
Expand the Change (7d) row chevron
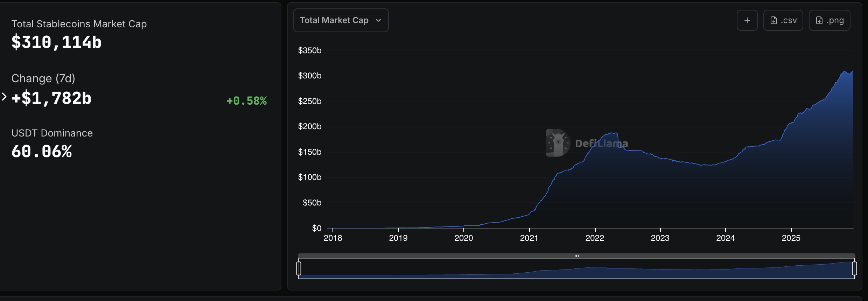point(4,97)
